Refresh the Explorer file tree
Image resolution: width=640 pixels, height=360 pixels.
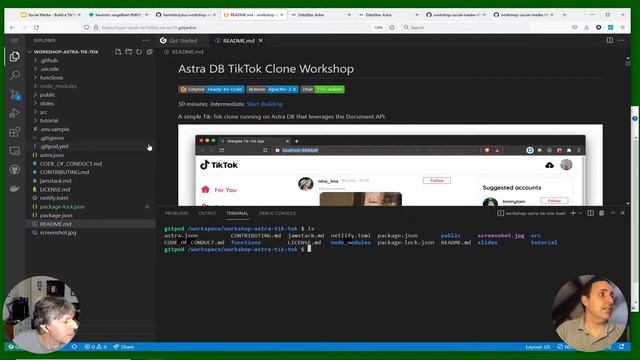click(139, 52)
